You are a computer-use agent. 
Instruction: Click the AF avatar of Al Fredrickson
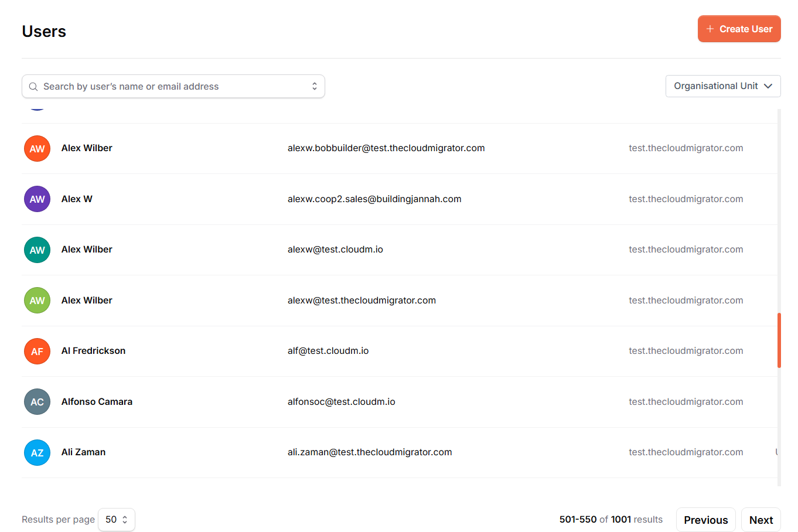37,351
